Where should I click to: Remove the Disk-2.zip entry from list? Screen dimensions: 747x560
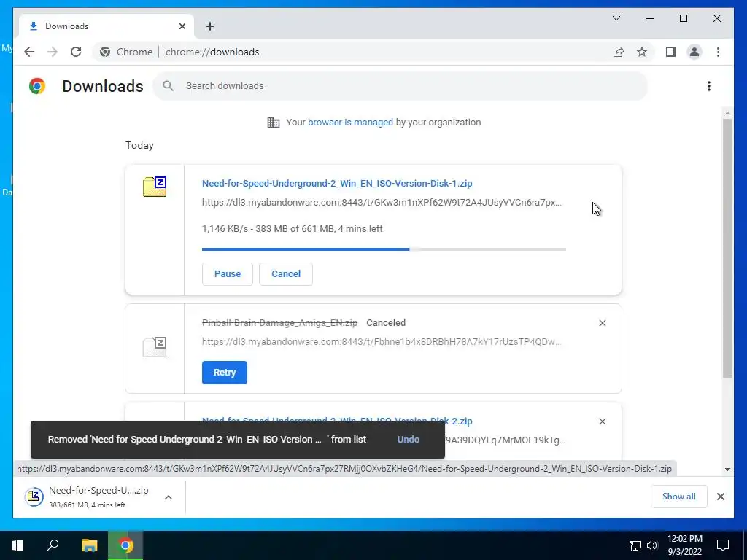coord(602,421)
